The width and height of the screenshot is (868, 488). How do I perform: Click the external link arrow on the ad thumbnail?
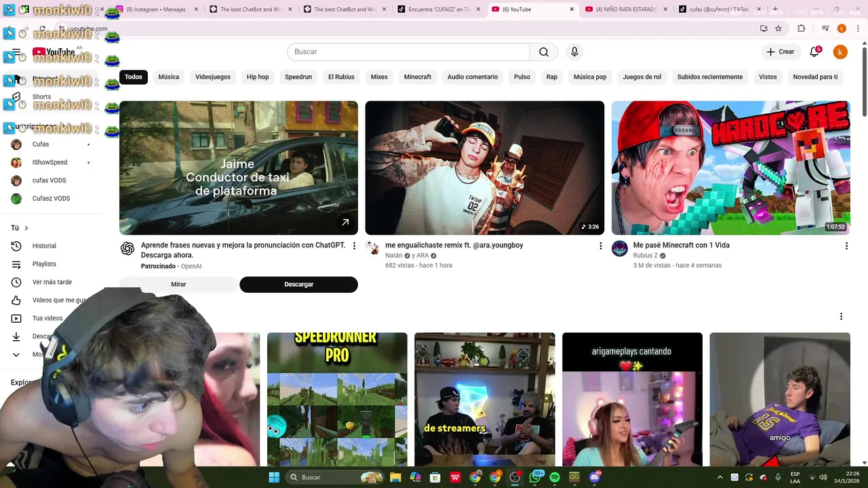(x=345, y=222)
